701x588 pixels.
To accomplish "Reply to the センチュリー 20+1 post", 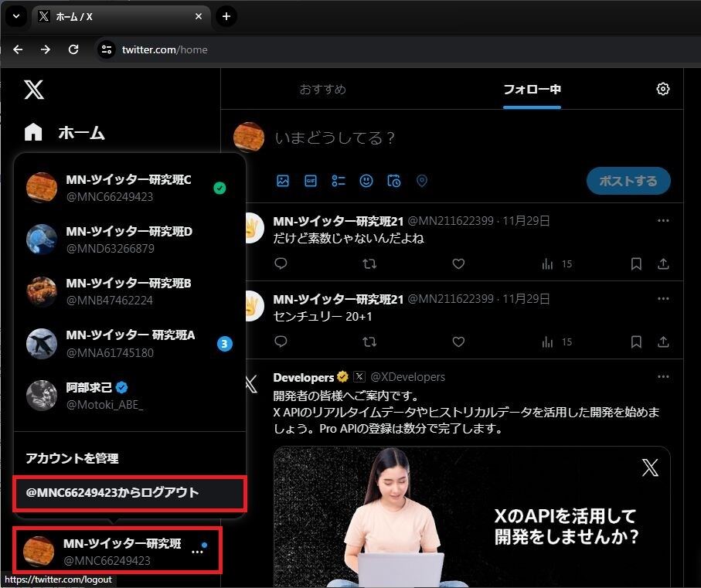I will [281, 342].
